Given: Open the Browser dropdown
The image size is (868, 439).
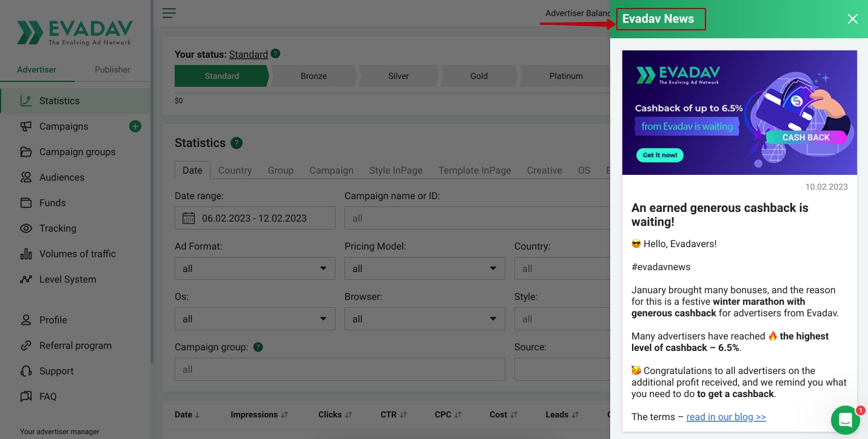Looking at the screenshot, I should click(x=425, y=319).
